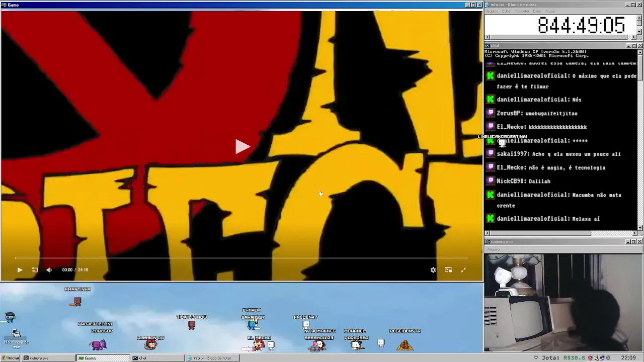644x362 pixels.
Task: Click the loop icon beside the play button
Action: 35,270
